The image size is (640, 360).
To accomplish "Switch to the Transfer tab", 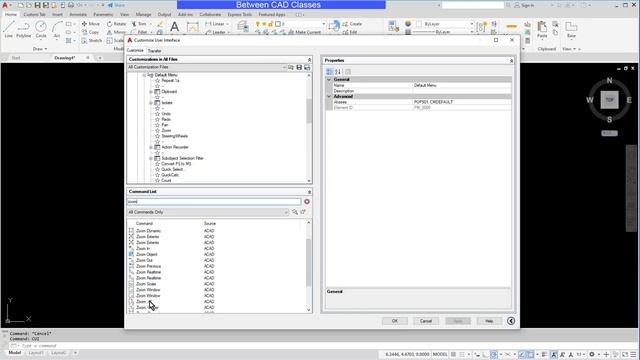I will pos(154,51).
